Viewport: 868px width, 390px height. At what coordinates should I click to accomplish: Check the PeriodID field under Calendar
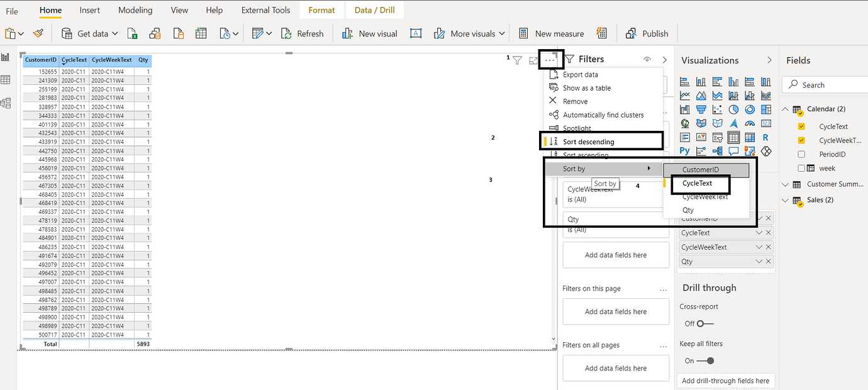(801, 154)
